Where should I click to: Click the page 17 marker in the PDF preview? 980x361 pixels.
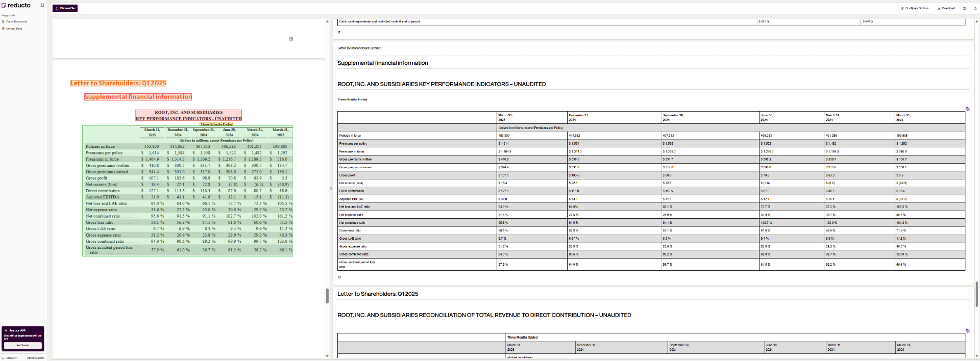(x=291, y=39)
